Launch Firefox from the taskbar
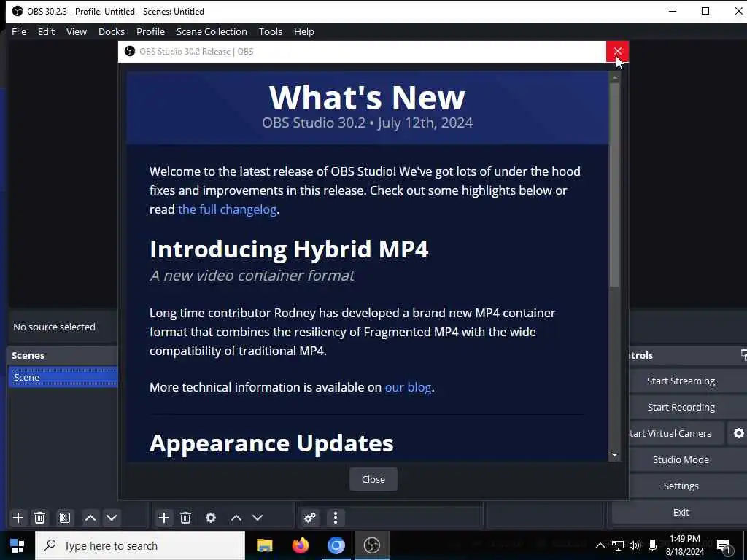The height and width of the screenshot is (560, 747). (300, 545)
